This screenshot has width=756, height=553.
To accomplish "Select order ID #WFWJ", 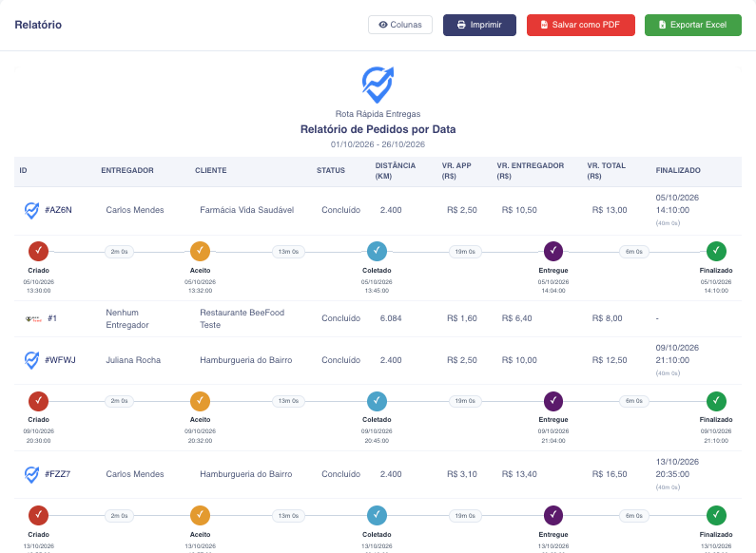I will tap(60, 360).
